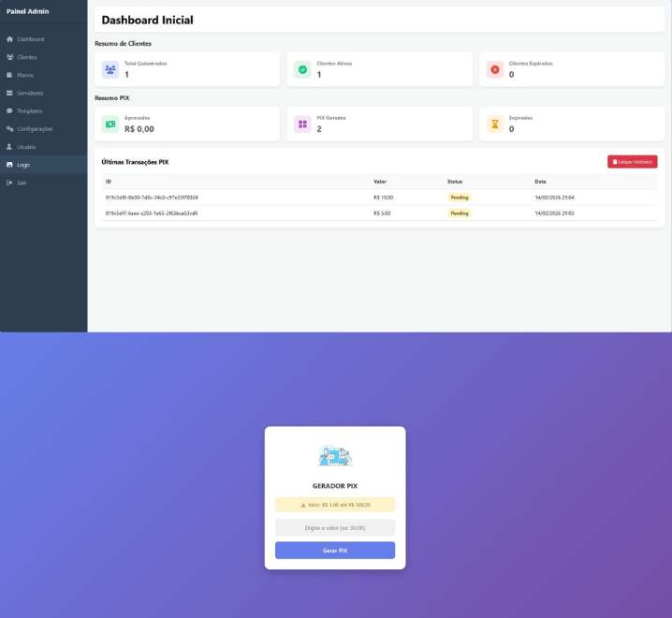Screen dimensions: 672x618
Task: Click the Total Cadastrados users icon
Action: pyautogui.click(x=110, y=69)
